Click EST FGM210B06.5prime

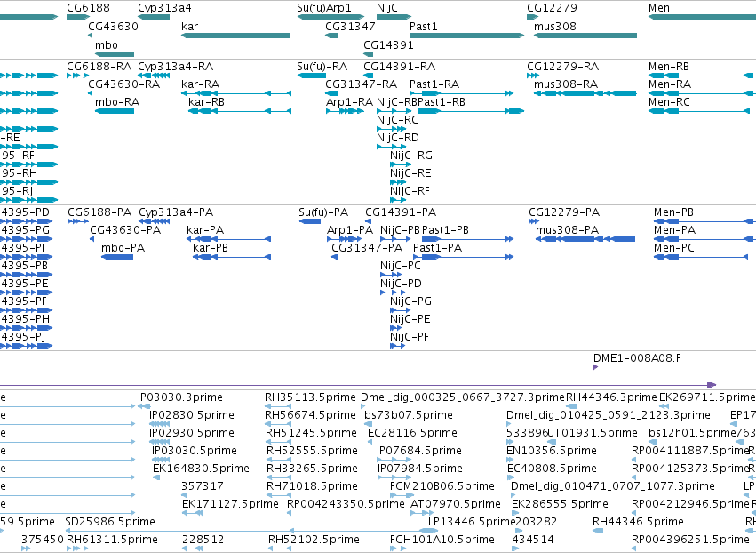[x=442, y=486]
